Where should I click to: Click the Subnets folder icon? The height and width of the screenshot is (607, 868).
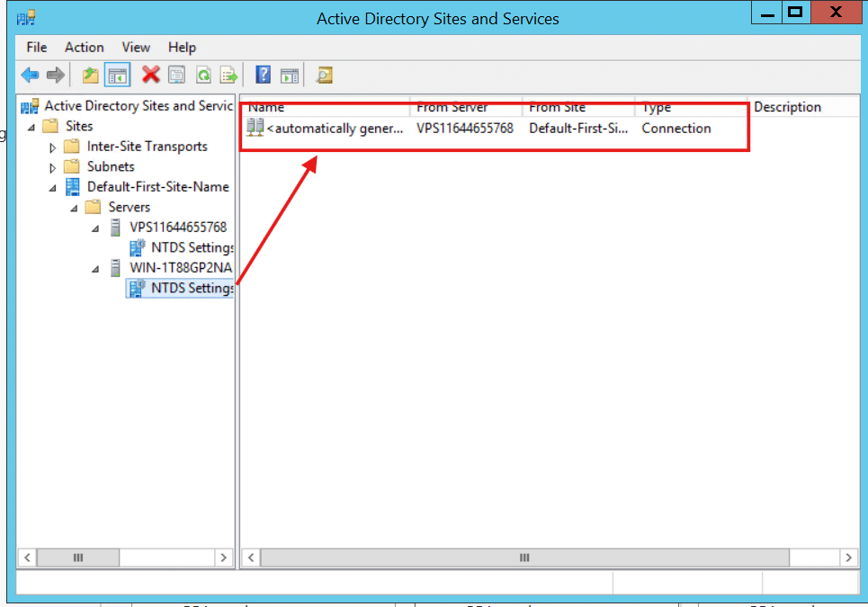click(x=72, y=166)
